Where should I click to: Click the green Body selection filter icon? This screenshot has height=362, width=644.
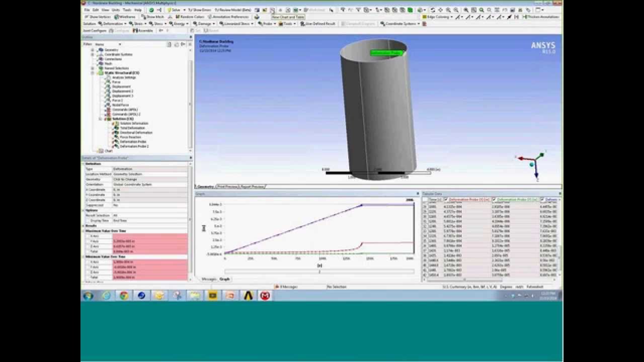click(x=410, y=10)
